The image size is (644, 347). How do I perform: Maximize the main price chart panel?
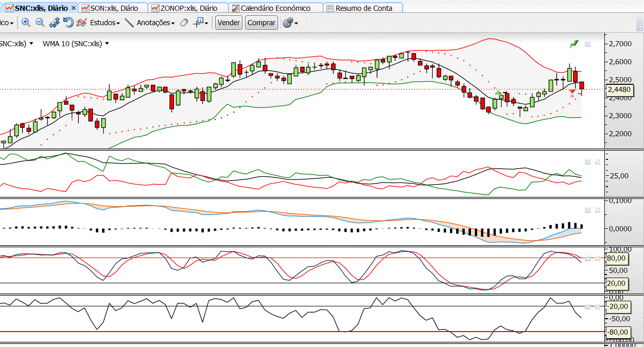(x=587, y=44)
